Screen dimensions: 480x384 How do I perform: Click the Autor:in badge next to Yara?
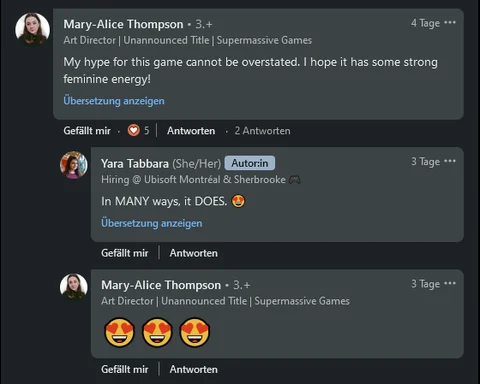pos(250,163)
